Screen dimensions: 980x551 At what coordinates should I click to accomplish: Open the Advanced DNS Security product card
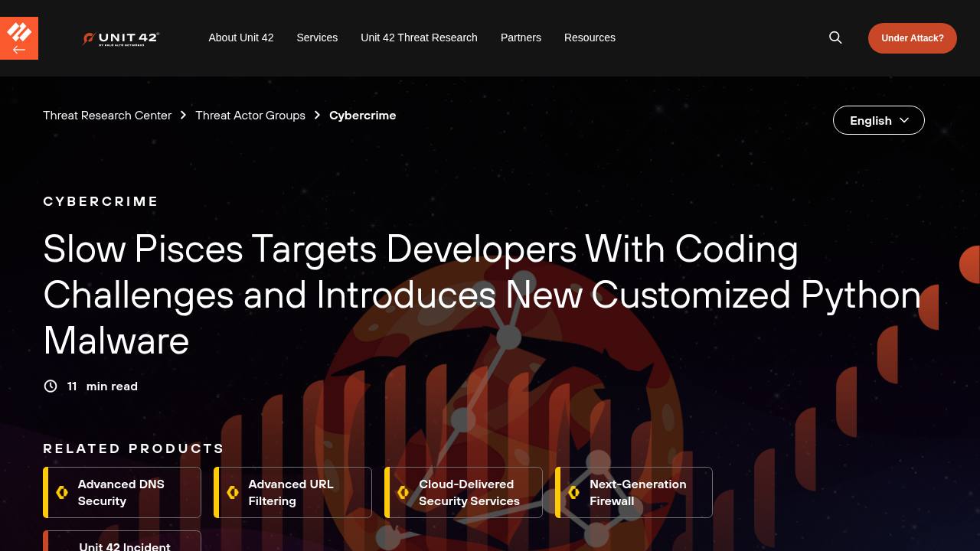tap(122, 493)
